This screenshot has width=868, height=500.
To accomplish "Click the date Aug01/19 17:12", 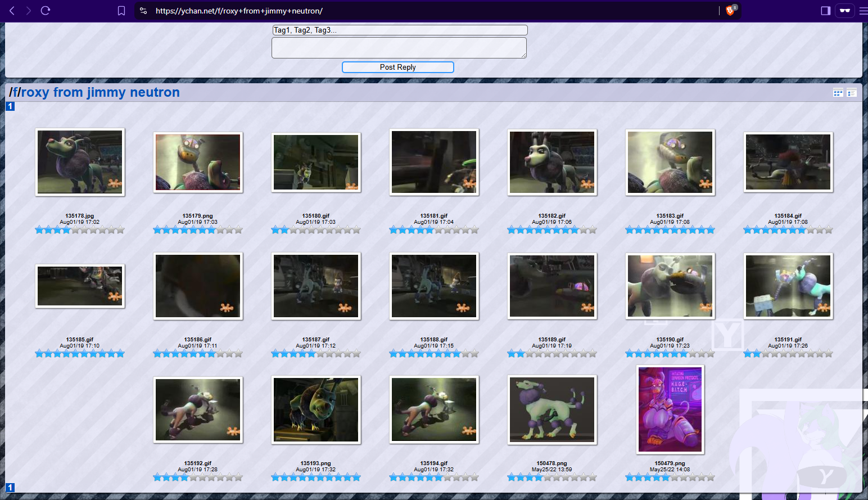I will click(316, 346).
